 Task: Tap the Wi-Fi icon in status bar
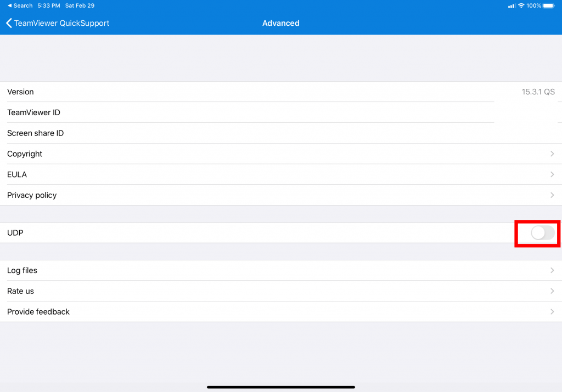521,5
